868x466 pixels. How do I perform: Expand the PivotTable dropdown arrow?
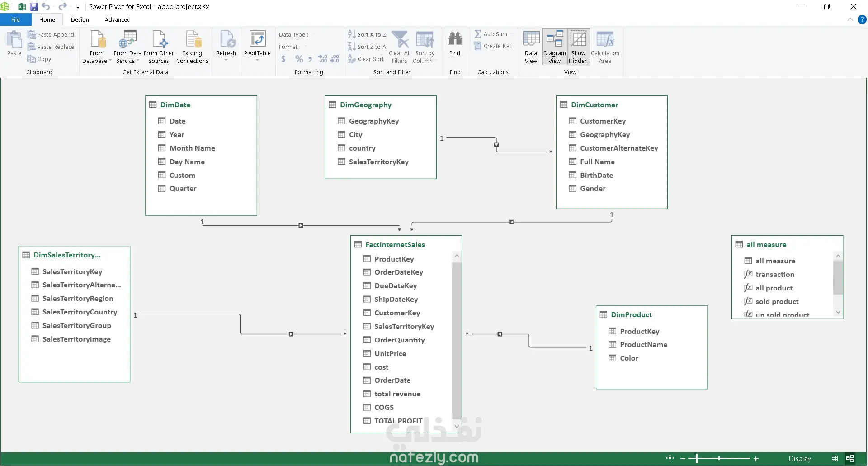[x=257, y=60]
